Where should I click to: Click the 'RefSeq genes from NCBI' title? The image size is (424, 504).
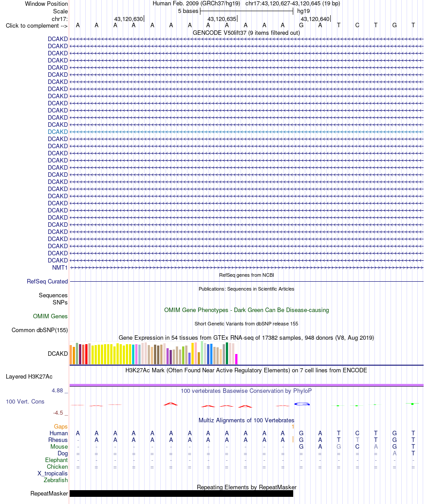click(x=246, y=275)
